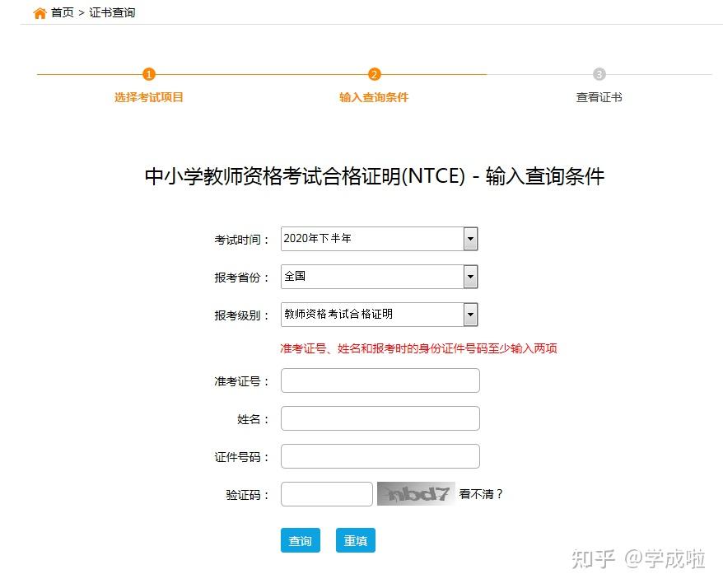Click the 报考省份 dropdown arrow

[470, 276]
